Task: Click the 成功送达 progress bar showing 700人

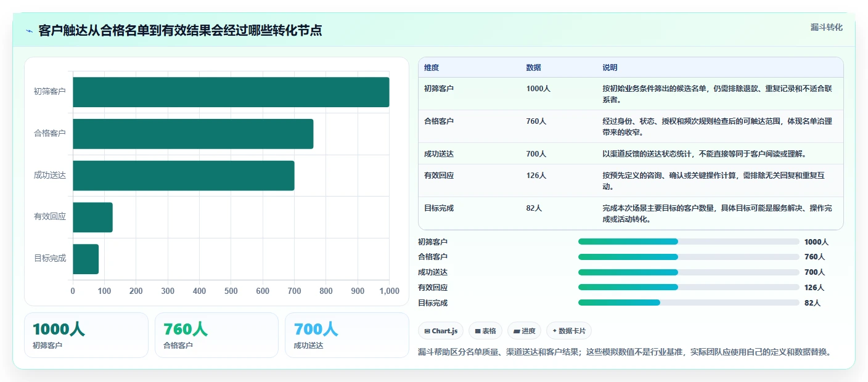Action: click(x=689, y=272)
